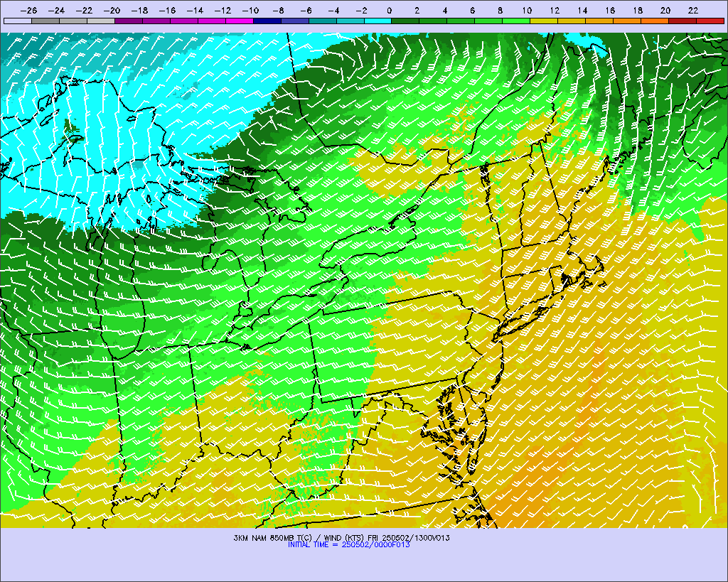The height and width of the screenshot is (582, 728).
Task: Click the "22" scale label
Action: pyautogui.click(x=693, y=10)
